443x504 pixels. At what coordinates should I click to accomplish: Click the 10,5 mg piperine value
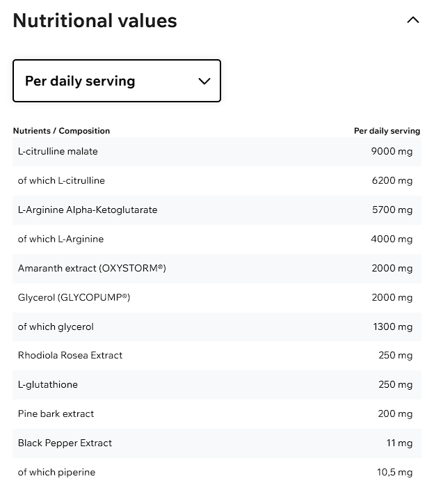(394, 472)
